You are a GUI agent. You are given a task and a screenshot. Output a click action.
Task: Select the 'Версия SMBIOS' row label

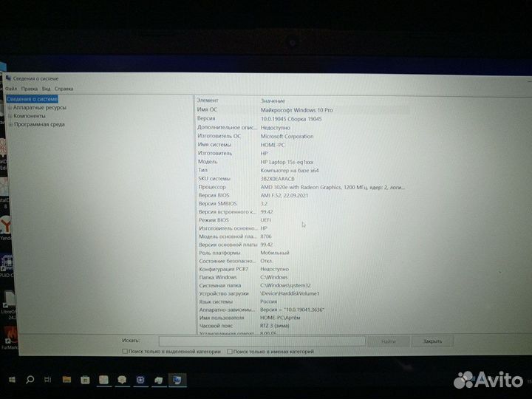pos(218,204)
